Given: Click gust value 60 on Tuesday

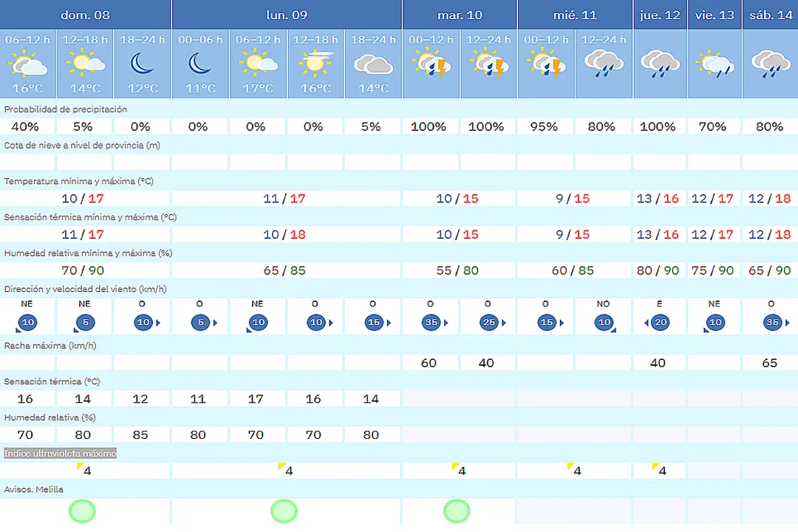Looking at the screenshot, I should pyautogui.click(x=429, y=363).
